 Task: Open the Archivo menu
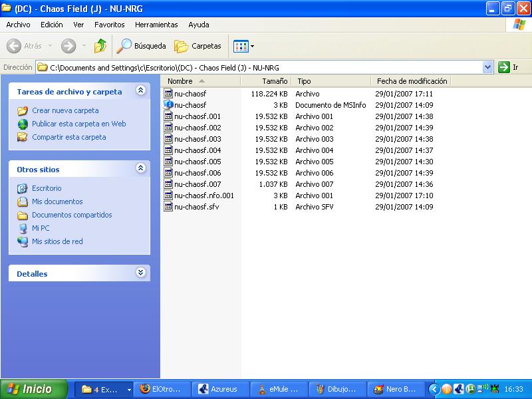(x=19, y=25)
